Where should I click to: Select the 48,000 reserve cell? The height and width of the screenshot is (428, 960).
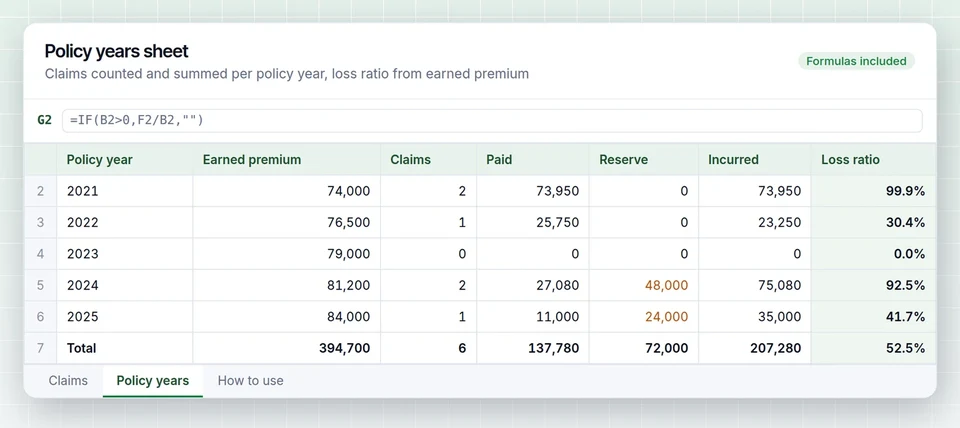644,285
